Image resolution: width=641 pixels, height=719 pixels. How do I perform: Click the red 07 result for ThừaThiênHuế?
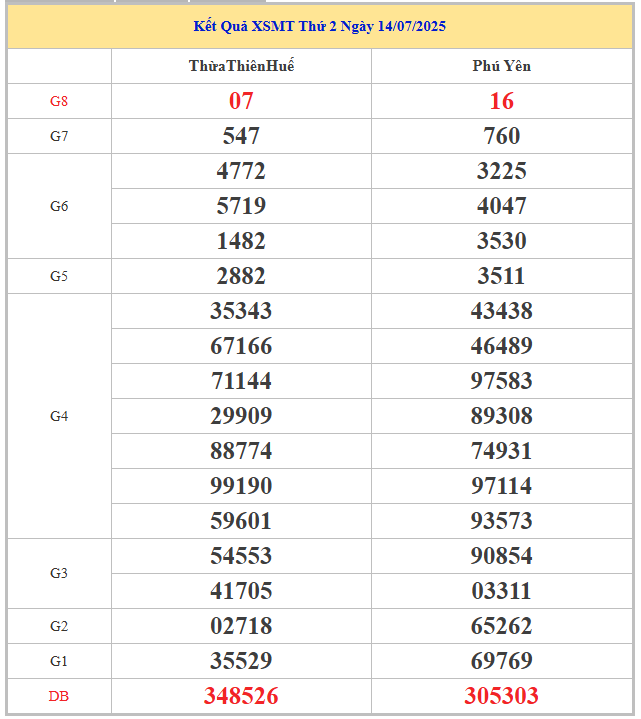[x=241, y=101]
